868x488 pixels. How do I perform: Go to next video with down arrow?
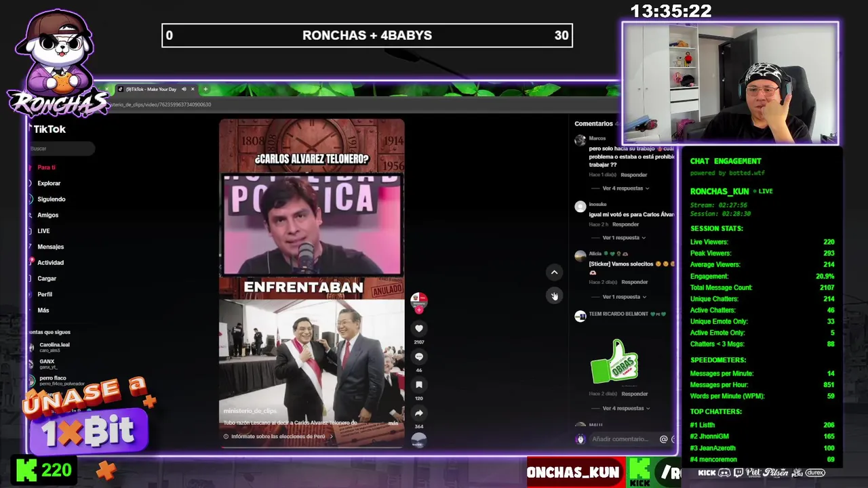click(x=554, y=296)
